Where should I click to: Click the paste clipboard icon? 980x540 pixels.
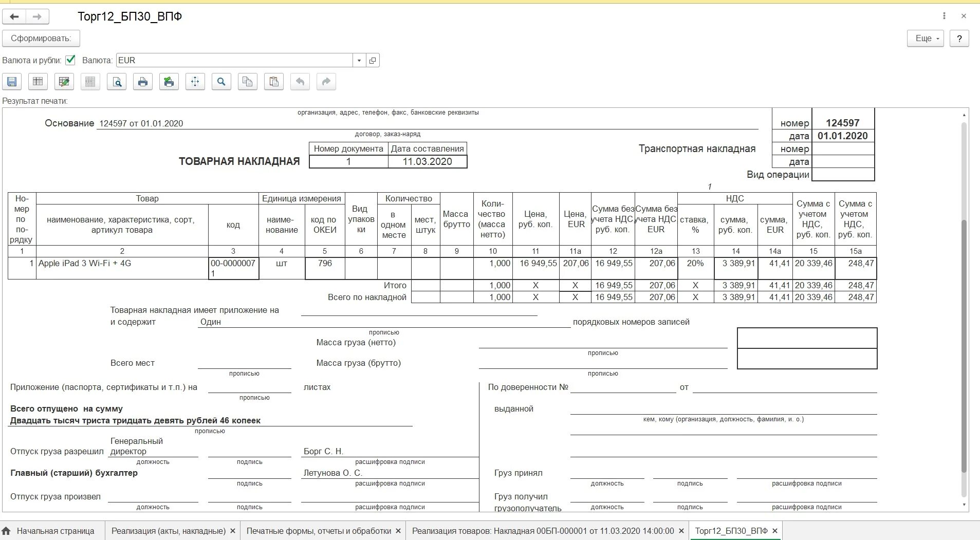(274, 82)
